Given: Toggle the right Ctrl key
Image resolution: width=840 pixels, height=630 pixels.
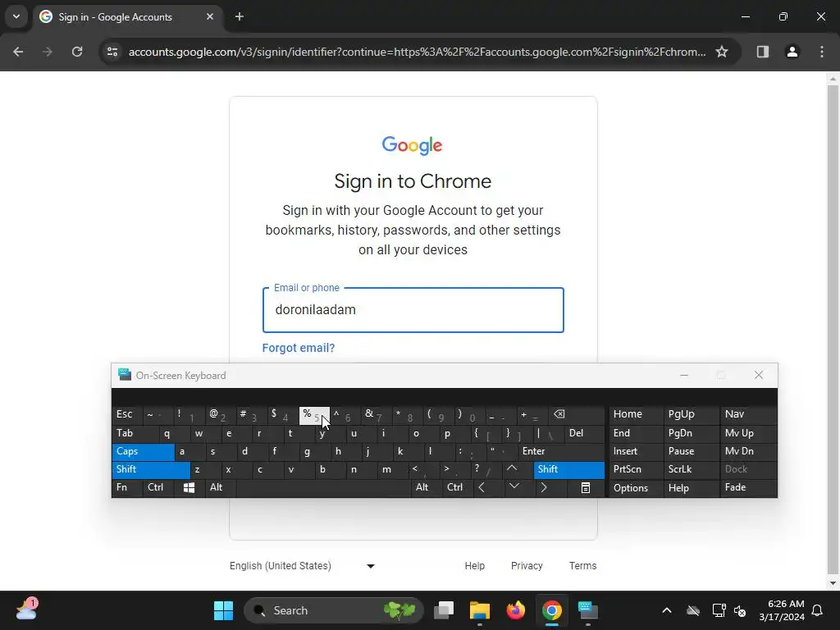Looking at the screenshot, I should pyautogui.click(x=458, y=487).
